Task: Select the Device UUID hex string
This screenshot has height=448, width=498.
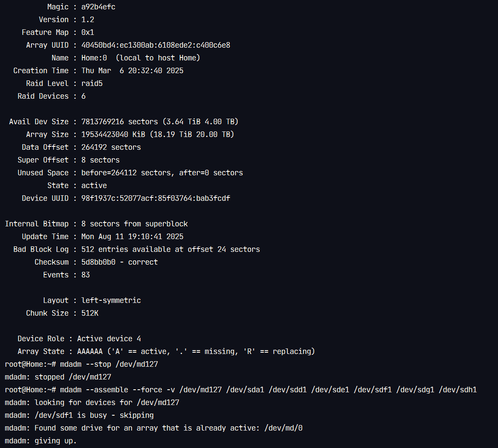Action: (x=156, y=198)
